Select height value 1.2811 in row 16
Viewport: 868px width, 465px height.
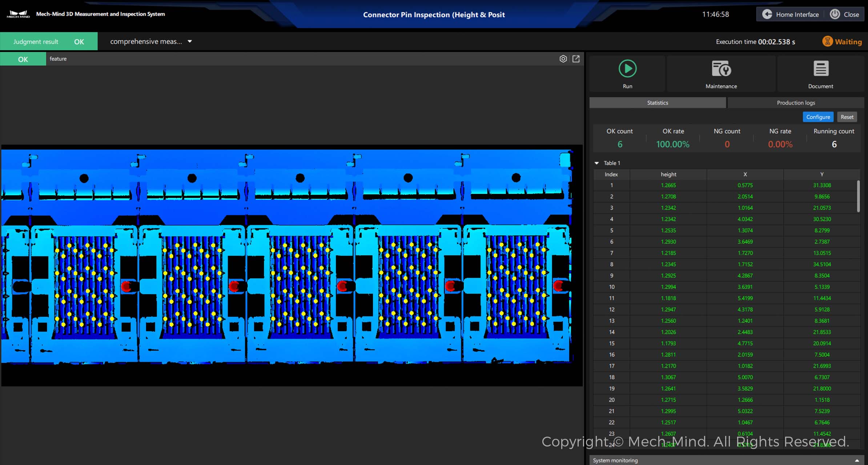(x=668, y=355)
